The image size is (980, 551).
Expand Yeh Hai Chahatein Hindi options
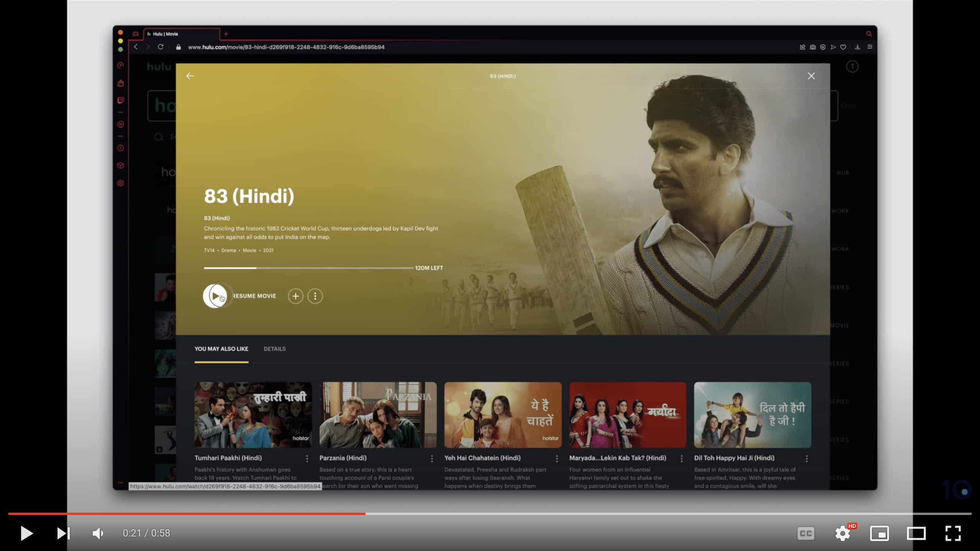pos(556,458)
